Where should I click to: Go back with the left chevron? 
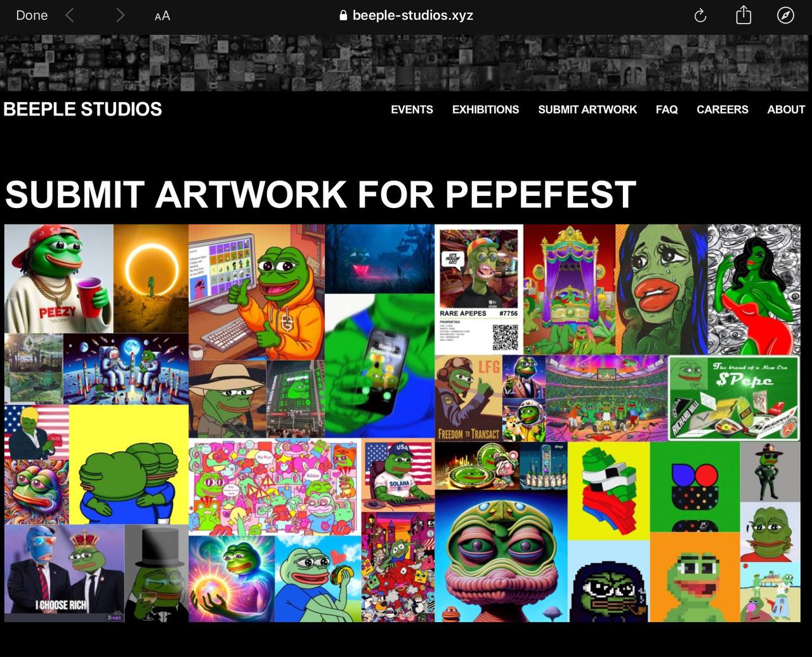coord(70,15)
